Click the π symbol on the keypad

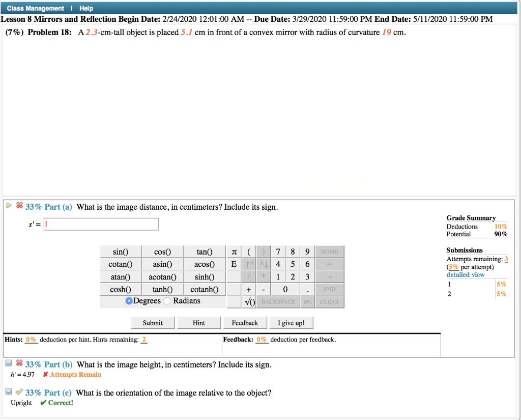click(234, 251)
